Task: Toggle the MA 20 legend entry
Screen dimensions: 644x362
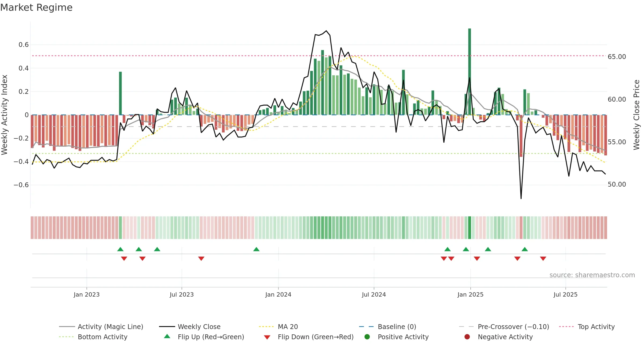Action: (x=279, y=327)
